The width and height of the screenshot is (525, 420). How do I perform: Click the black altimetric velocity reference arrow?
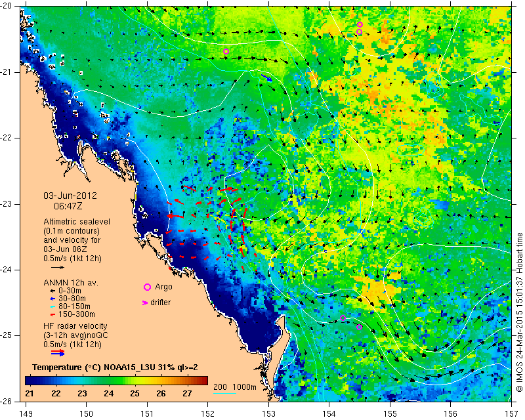click(x=58, y=267)
